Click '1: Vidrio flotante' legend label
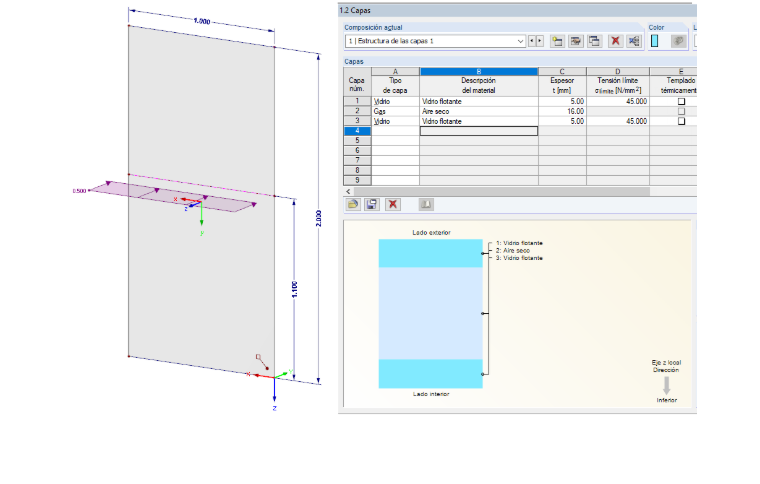Viewport: 760px width, 484px height. click(x=519, y=243)
